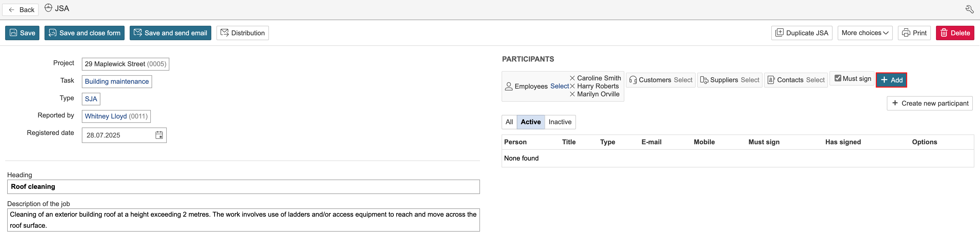Click the Print button
Viewport: 980px width, 237px height.
click(x=914, y=33)
